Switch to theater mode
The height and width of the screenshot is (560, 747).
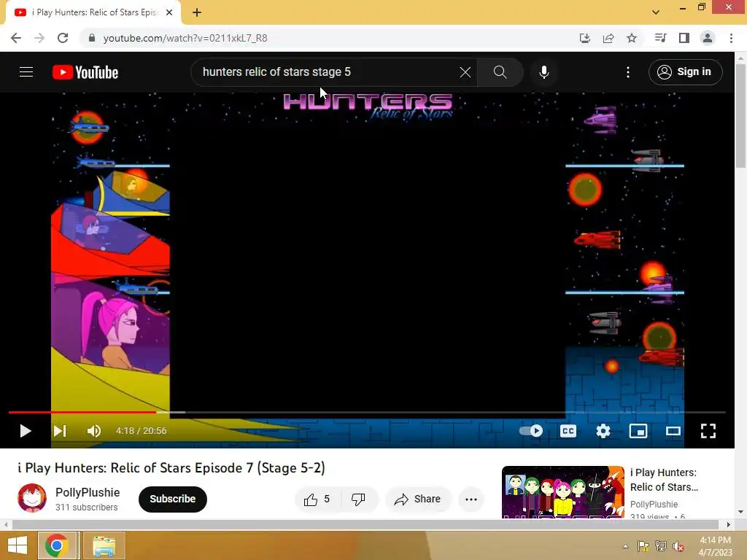coord(673,431)
